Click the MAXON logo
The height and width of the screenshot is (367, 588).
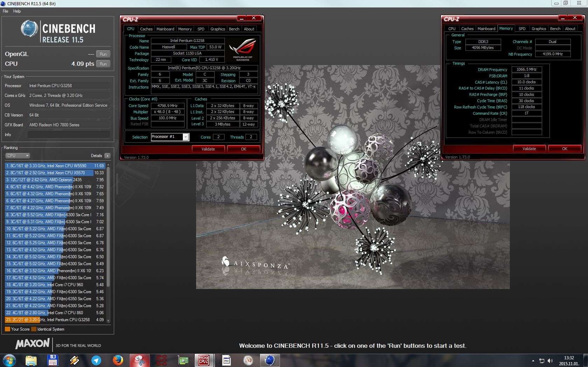[x=33, y=344]
